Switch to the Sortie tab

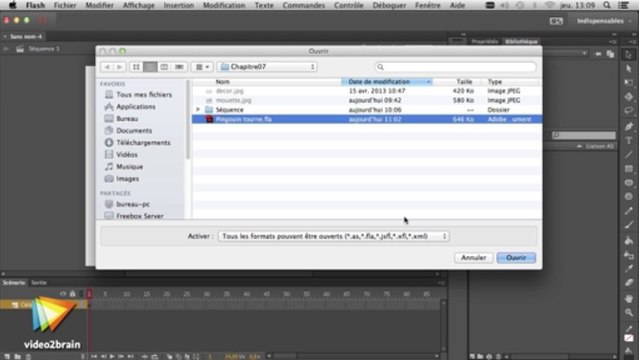point(39,283)
